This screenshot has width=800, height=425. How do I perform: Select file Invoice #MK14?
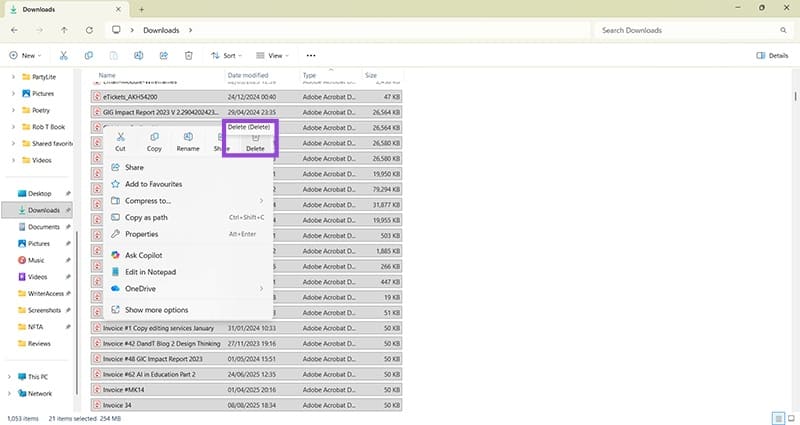(x=246, y=390)
